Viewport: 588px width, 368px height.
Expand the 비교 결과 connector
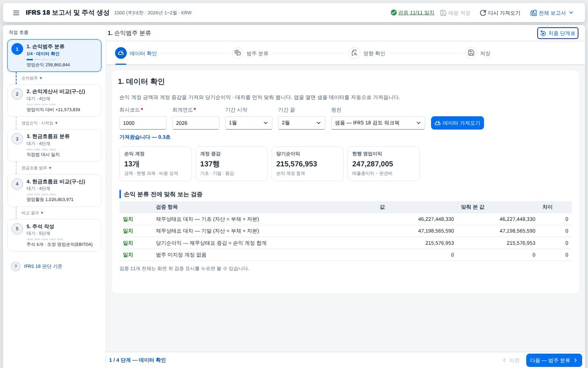pyautogui.click(x=32, y=213)
